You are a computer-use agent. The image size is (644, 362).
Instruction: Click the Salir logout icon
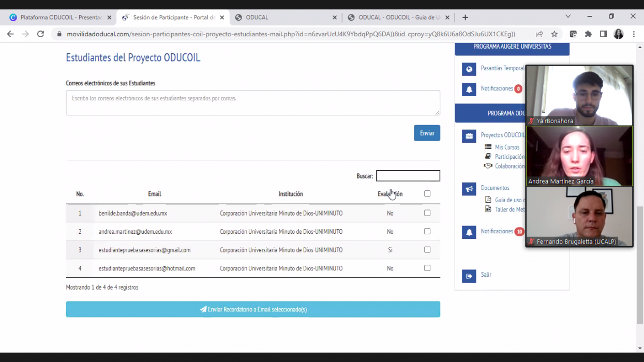[469, 276]
